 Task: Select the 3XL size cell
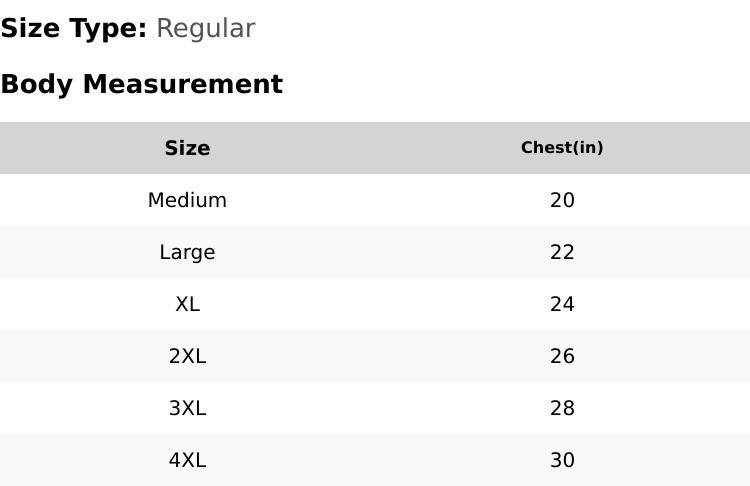coord(187,408)
